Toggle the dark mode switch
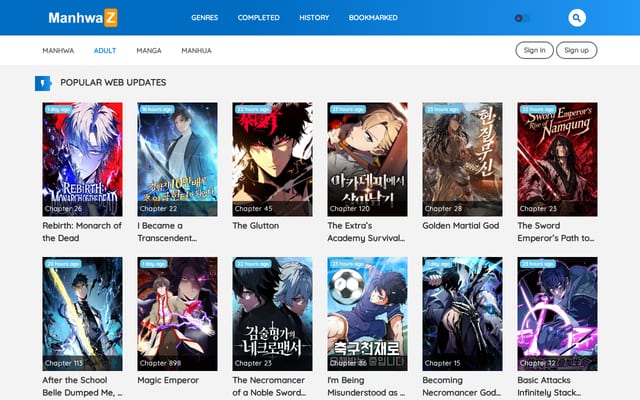 coord(522,18)
